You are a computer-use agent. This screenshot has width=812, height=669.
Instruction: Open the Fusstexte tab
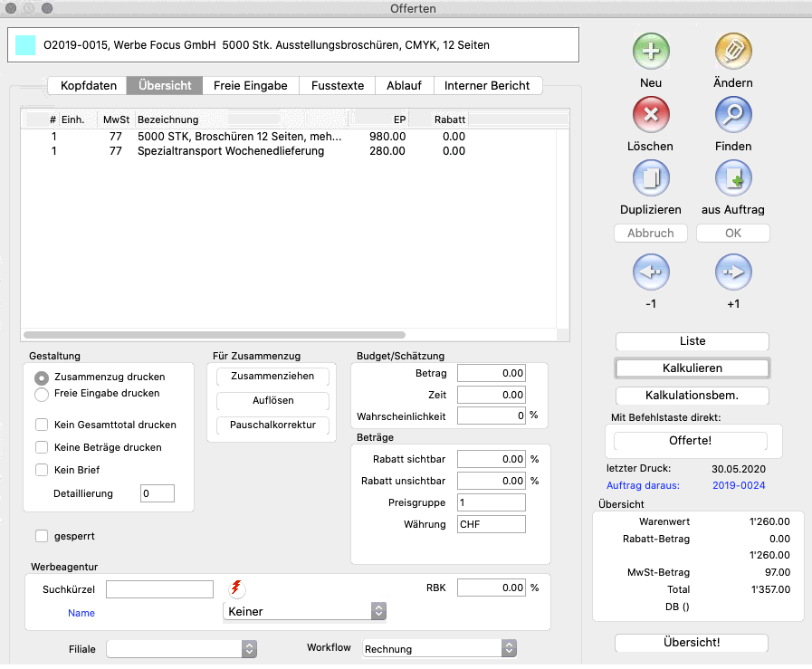click(x=337, y=86)
